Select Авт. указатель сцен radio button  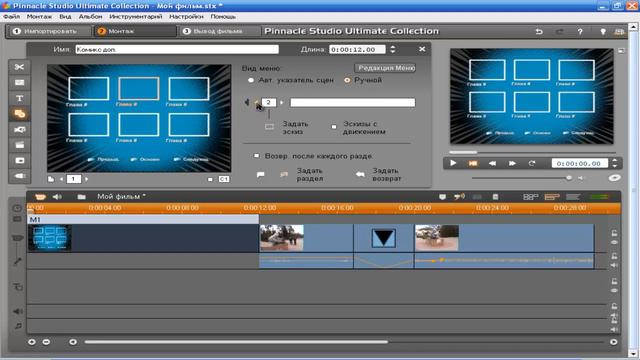coord(251,80)
